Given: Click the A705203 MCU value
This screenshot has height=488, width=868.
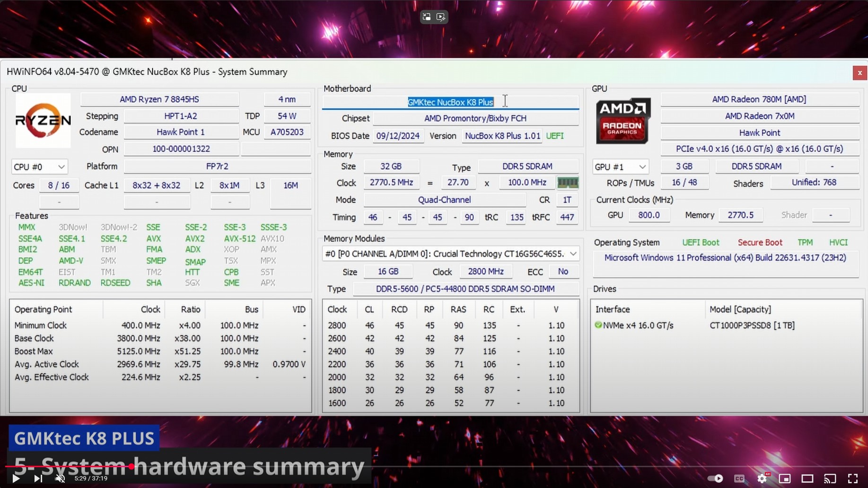Looking at the screenshot, I should pyautogui.click(x=287, y=132).
